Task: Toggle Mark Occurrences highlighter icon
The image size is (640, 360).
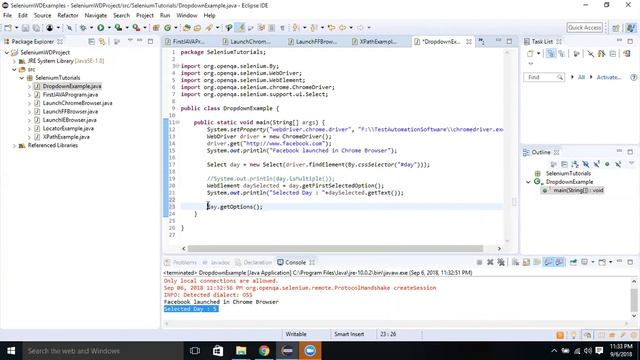Action: coord(241,28)
